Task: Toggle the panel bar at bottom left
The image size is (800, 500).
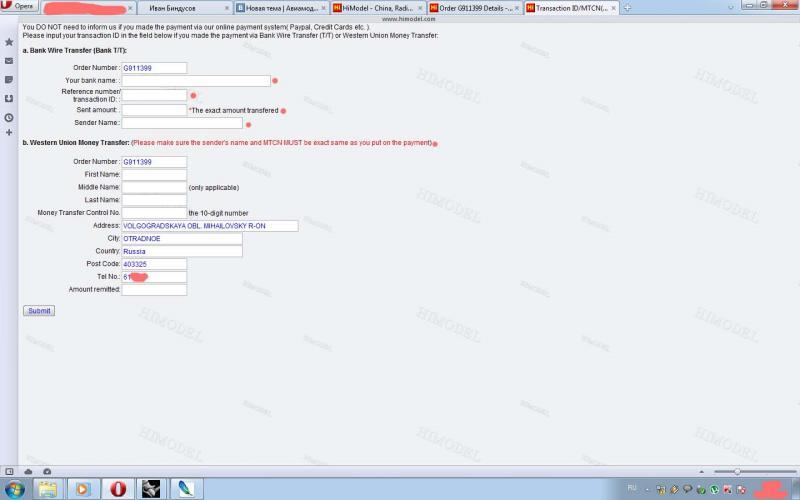Action: (8, 471)
